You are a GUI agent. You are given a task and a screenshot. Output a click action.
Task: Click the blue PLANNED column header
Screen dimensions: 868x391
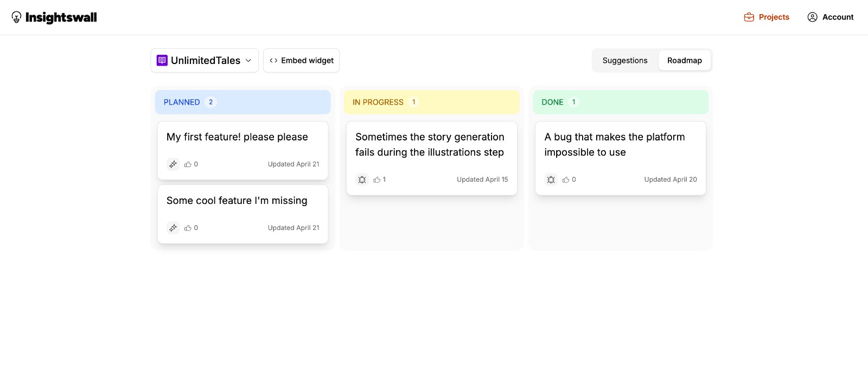point(242,102)
